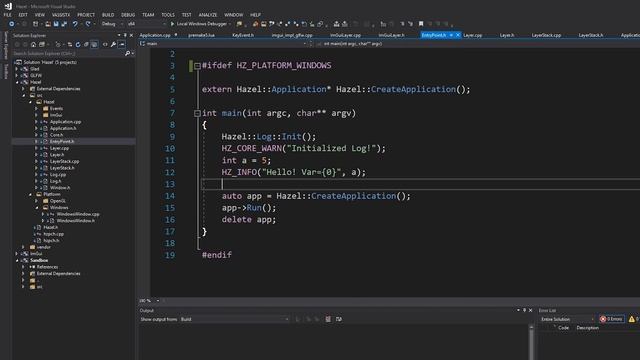Open the x64 platform dropdown

147,24
